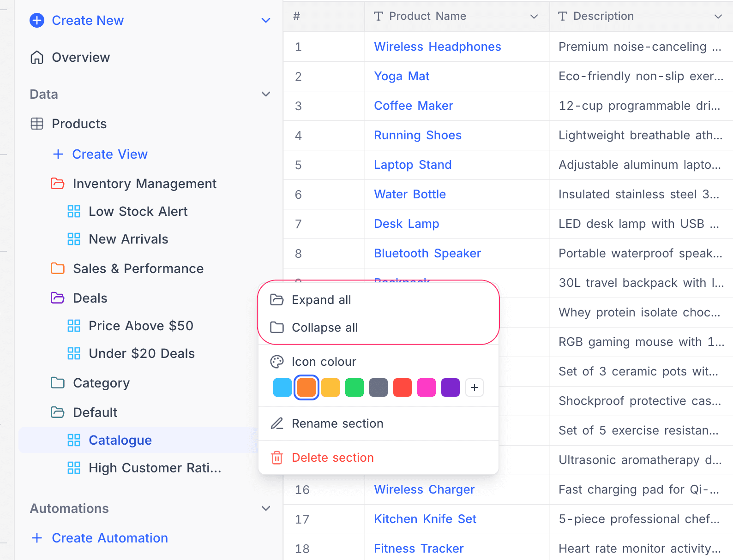Screen dimensions: 733x560
Task: Choose Collapse all in the menu
Action: [324, 328]
